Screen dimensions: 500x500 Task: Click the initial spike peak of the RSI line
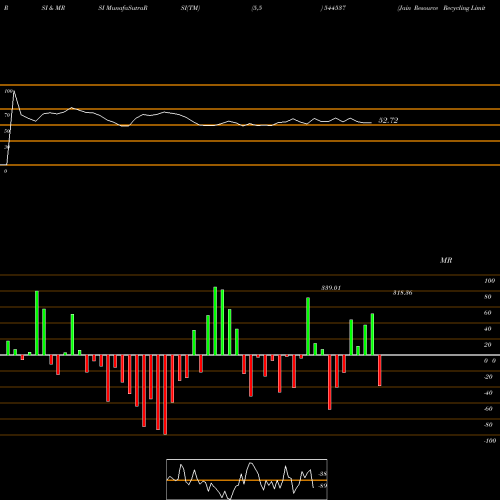[14, 91]
